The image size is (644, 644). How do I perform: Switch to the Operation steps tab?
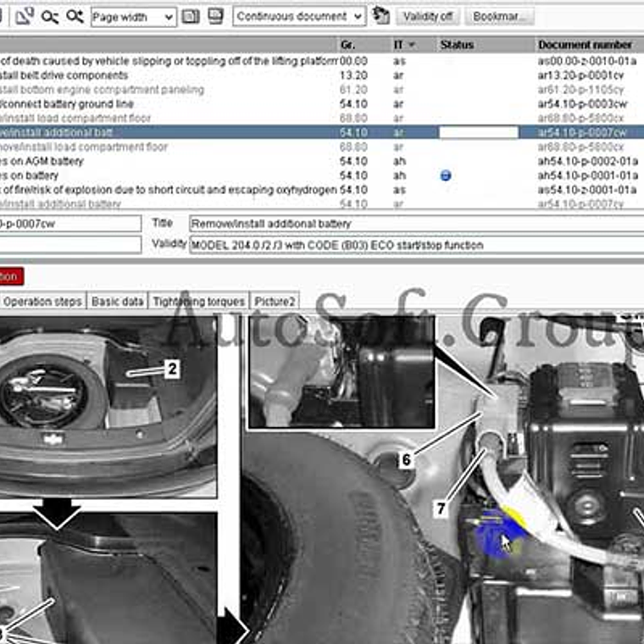point(43,302)
